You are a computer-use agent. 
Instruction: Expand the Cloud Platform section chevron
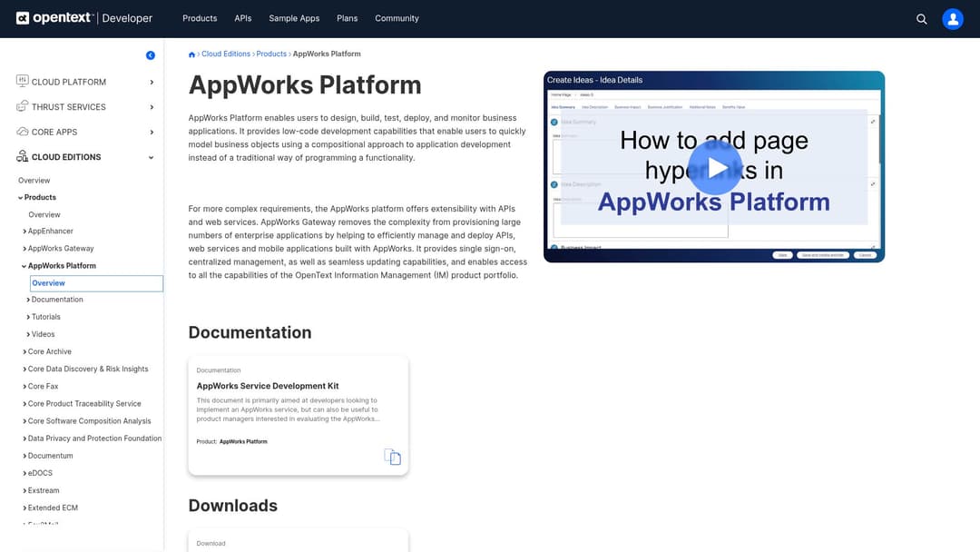pyautogui.click(x=152, y=82)
